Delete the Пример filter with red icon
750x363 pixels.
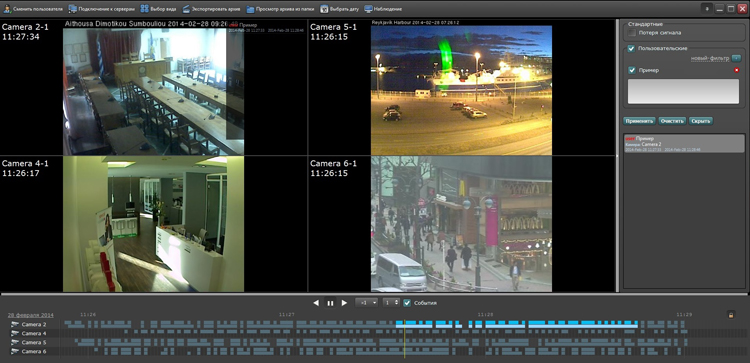point(737,70)
